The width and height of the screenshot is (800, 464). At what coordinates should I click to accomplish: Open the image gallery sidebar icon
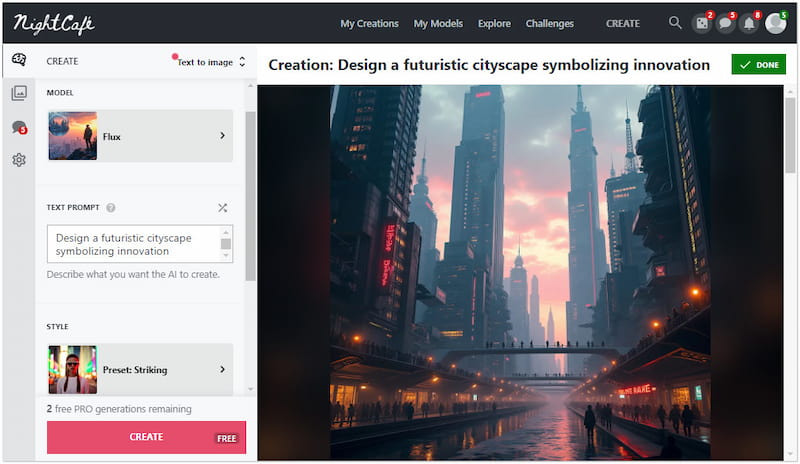pyautogui.click(x=18, y=94)
